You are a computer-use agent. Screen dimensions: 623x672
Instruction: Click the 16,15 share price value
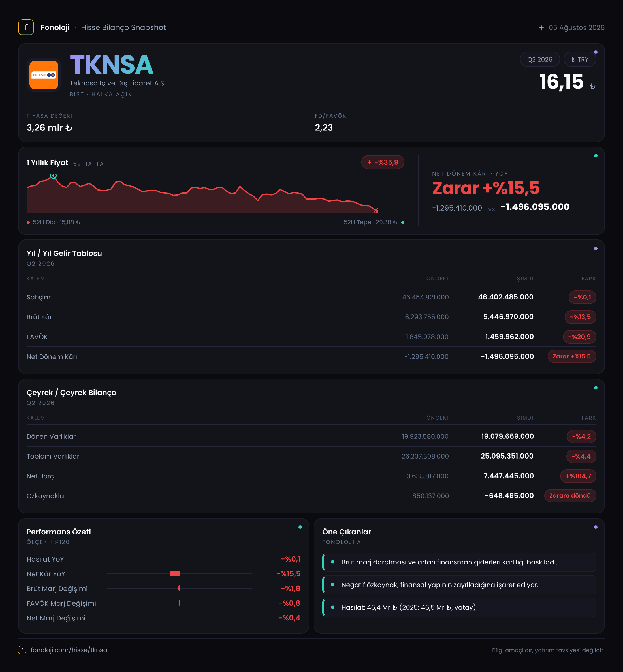[x=561, y=82]
